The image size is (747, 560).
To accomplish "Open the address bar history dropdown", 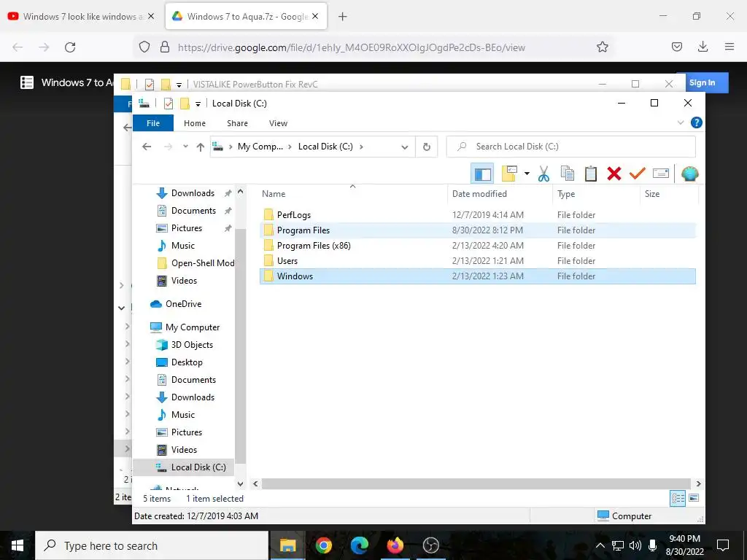I will coord(404,147).
